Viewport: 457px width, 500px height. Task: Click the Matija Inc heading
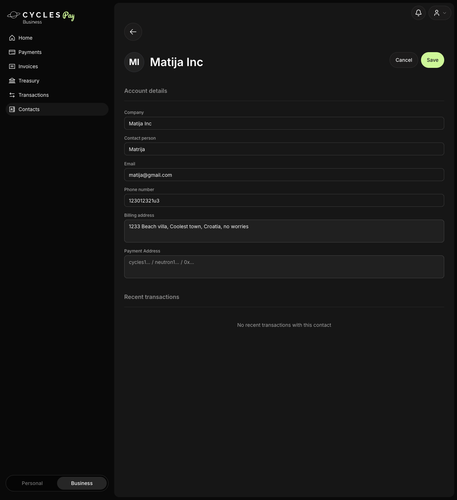click(x=176, y=62)
